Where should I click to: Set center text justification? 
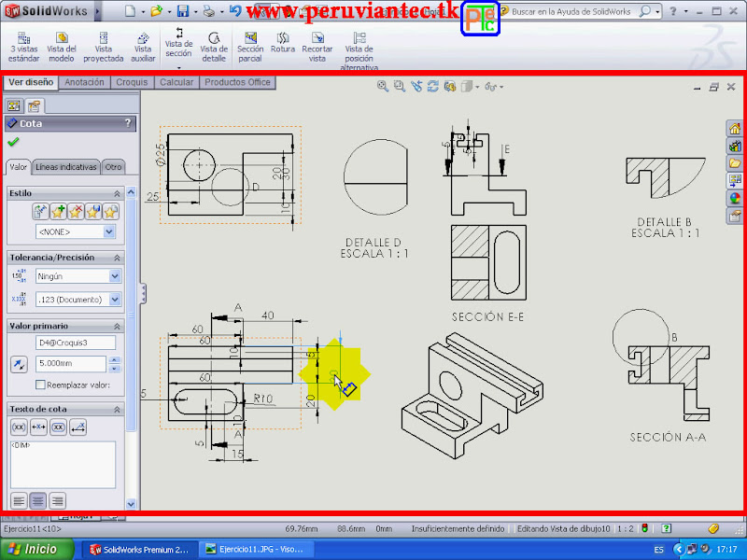coord(38,500)
